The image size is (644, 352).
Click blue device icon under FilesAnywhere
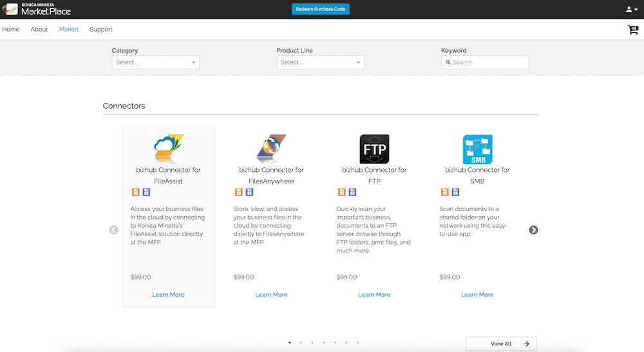[249, 192]
